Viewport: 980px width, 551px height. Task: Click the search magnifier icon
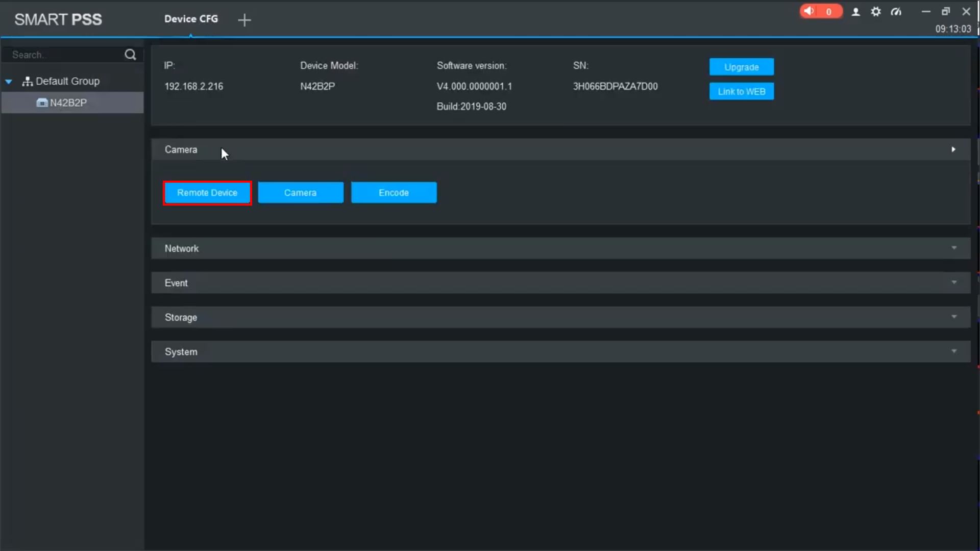(x=130, y=55)
